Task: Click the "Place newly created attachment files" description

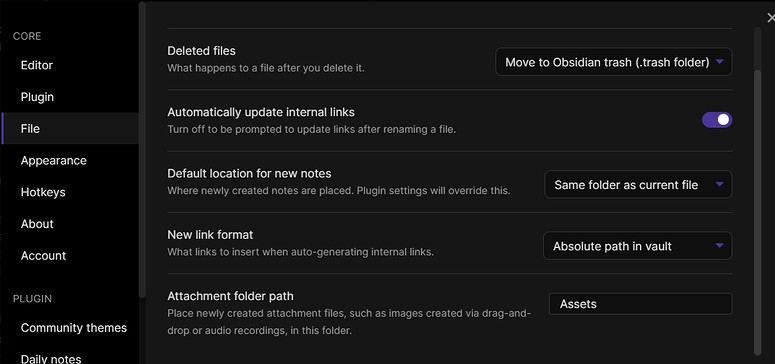Action: (349, 322)
